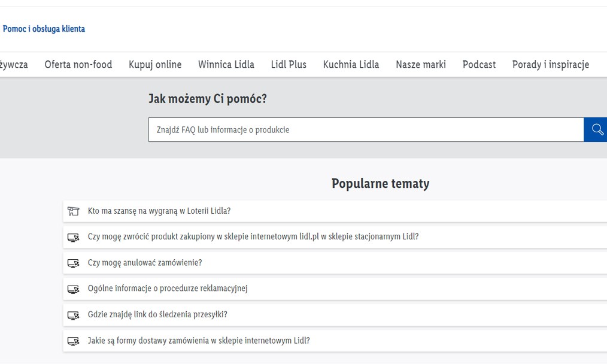
Task: Open the 'Oferta non-food' menu
Action: point(78,64)
